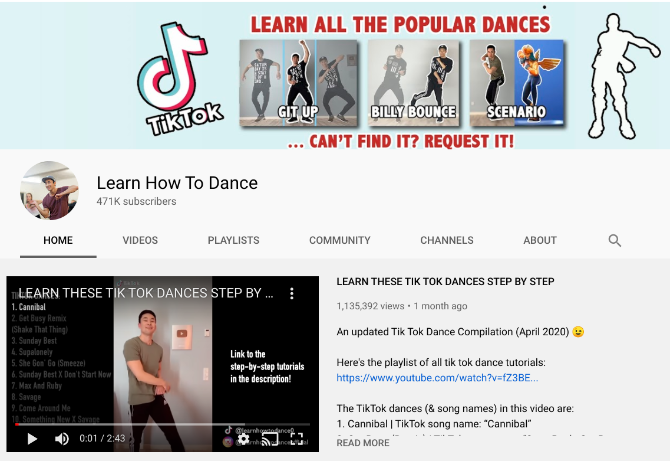Cast the video using the Cast icon

[x=270, y=438]
